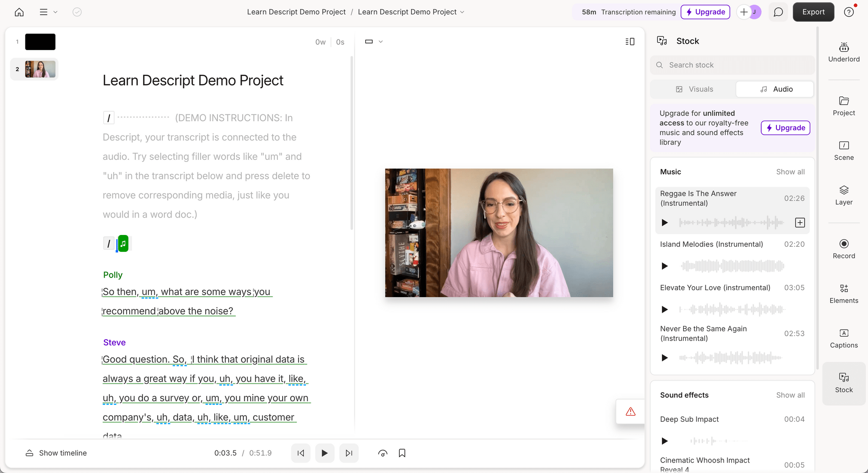868x473 pixels.
Task: Click the Export button
Action: [x=813, y=12]
